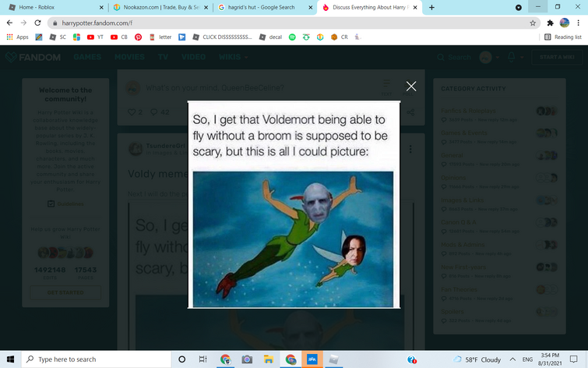Open the TV navigation menu
588x368 pixels.
[x=163, y=57]
